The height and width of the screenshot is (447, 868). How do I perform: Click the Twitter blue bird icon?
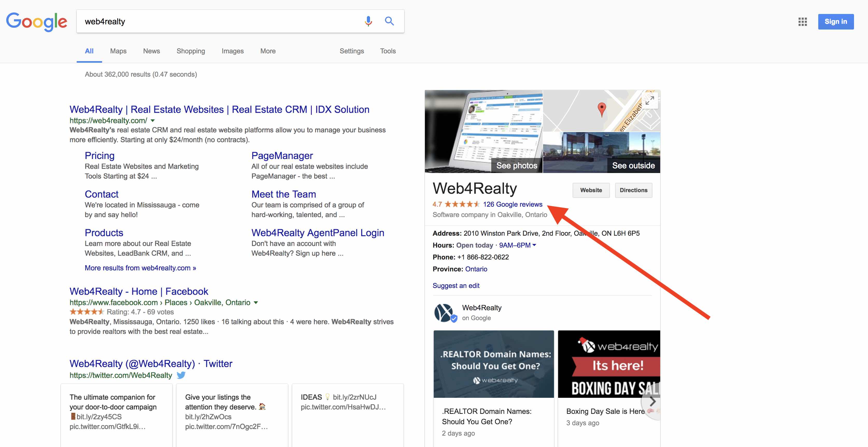(x=182, y=374)
